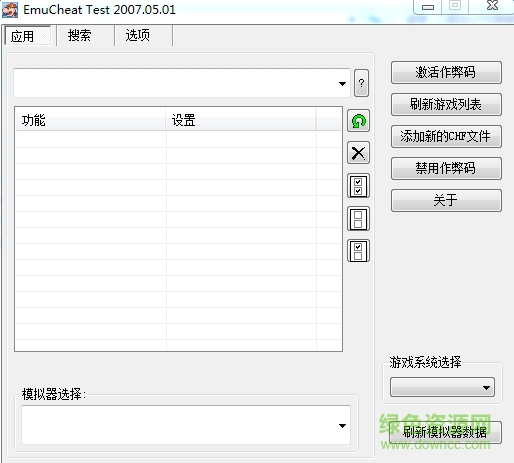Viewport: 514px width, 463px height.
Task: Click the 激活作弊码 button
Action: point(446,72)
